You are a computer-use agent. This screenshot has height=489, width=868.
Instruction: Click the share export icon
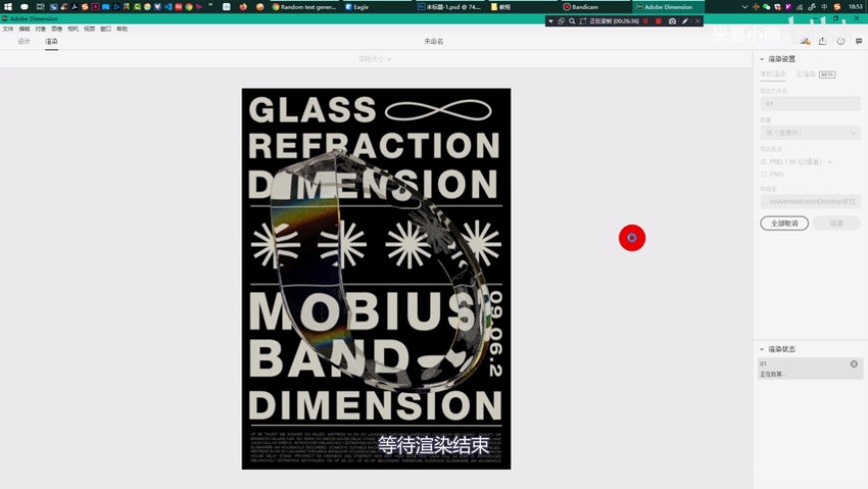(823, 42)
